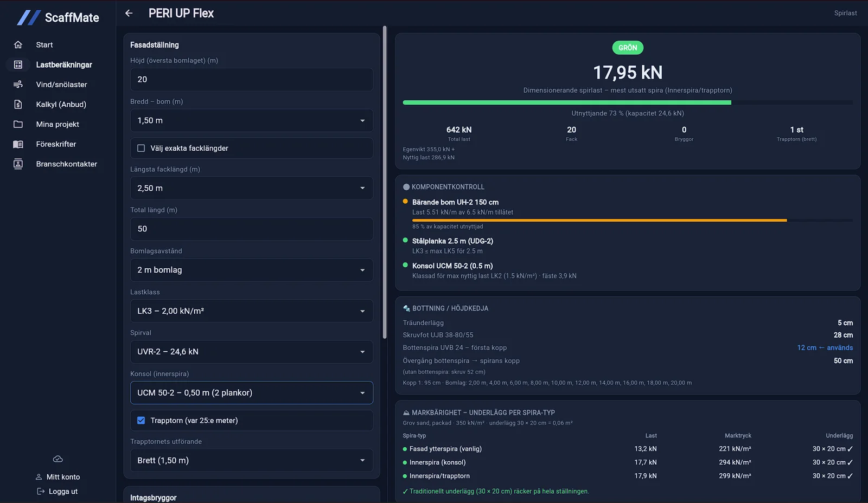Open the Längsta facklängd 2,50 m dropdown
Viewport: 868px width, 503px height.
(252, 188)
